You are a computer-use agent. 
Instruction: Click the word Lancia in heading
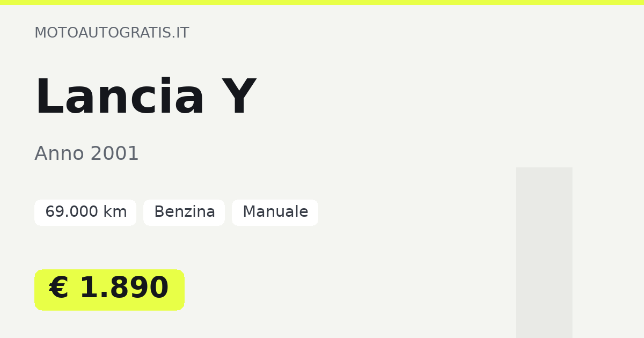(120, 98)
